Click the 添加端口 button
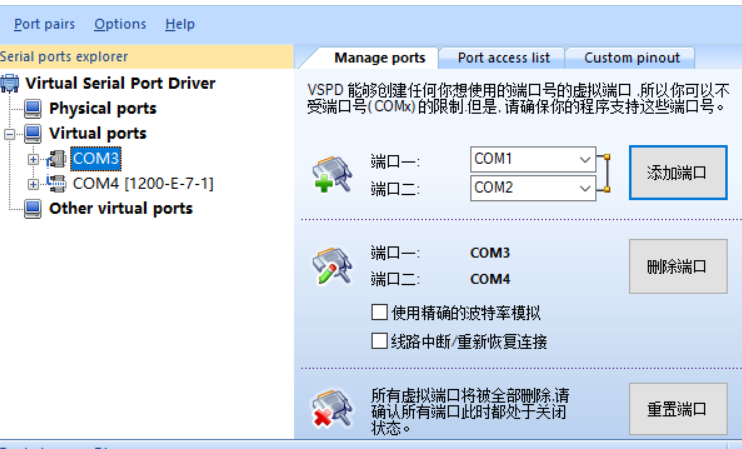Viewport: 742px width, 449px height. [677, 172]
